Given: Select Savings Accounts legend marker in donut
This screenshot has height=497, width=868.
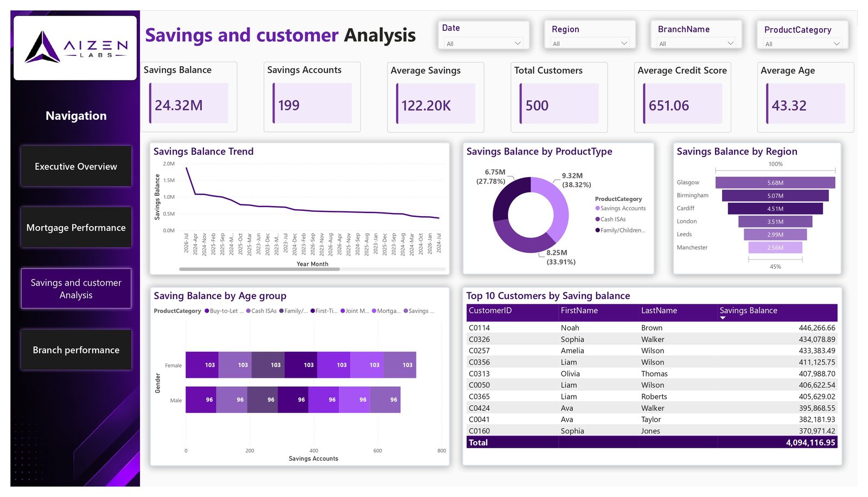Looking at the screenshot, I should coord(598,208).
